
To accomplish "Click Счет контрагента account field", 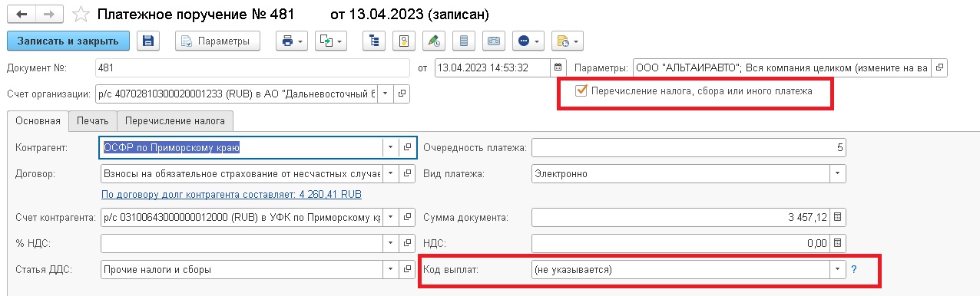I will click(242, 217).
